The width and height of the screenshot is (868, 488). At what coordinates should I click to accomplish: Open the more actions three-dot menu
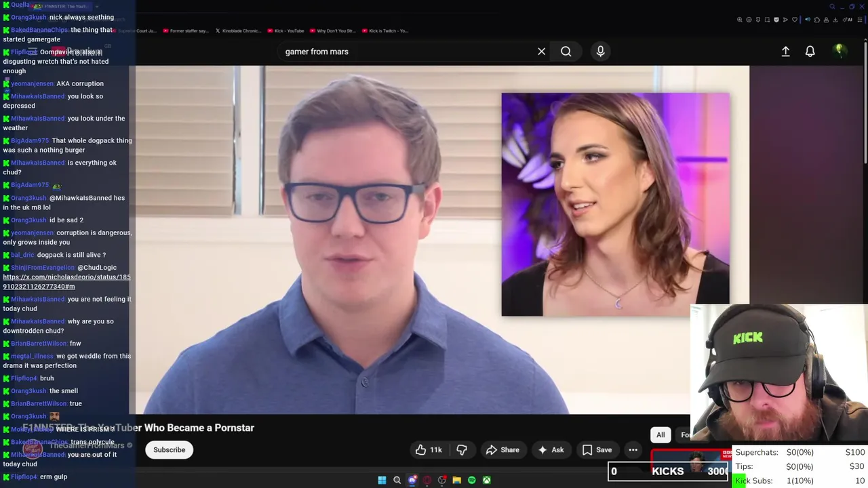click(633, 450)
